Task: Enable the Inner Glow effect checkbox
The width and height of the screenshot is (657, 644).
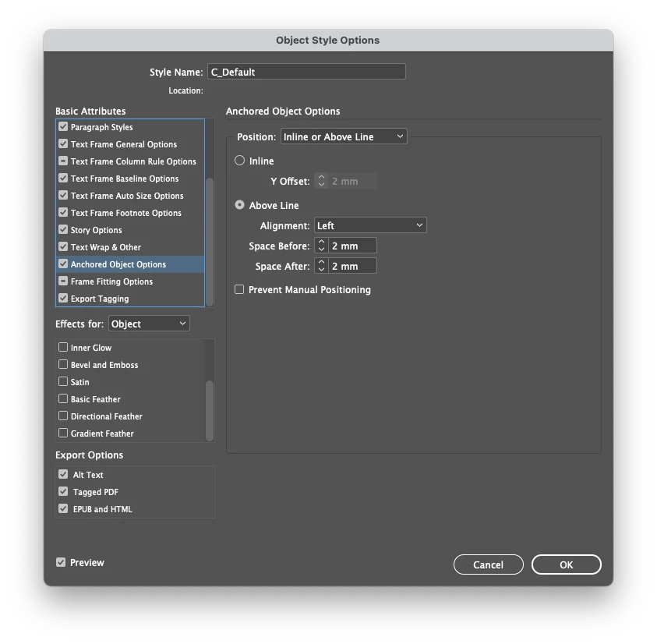Action: tap(63, 347)
